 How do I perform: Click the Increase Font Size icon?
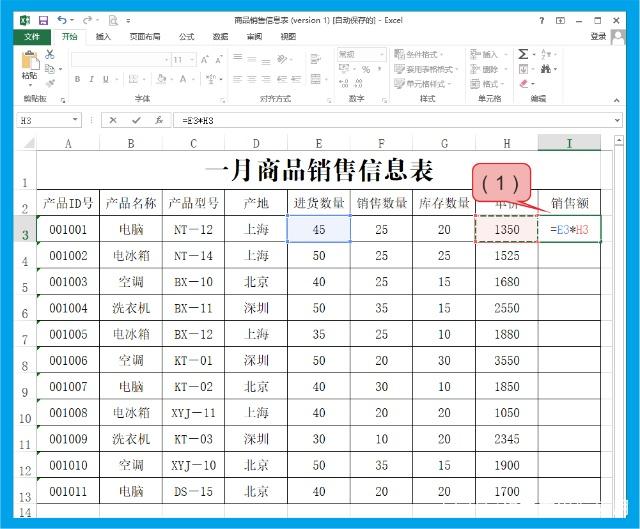coord(205,60)
